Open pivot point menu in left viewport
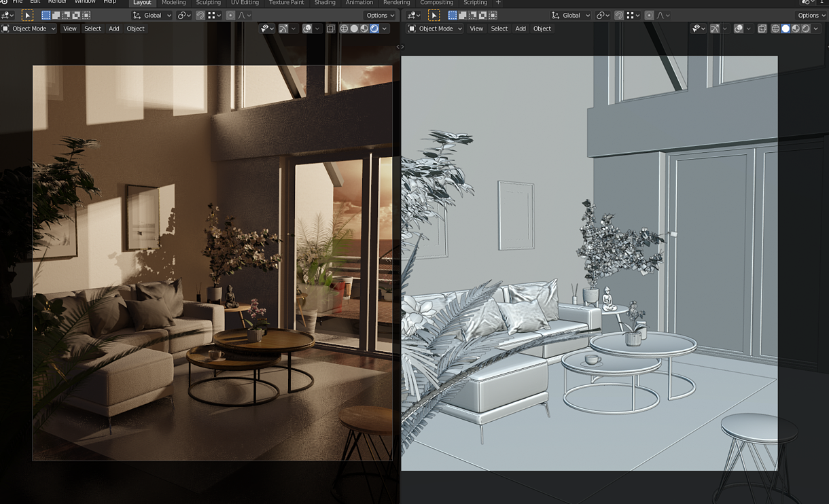This screenshot has height=504, width=829. click(184, 15)
